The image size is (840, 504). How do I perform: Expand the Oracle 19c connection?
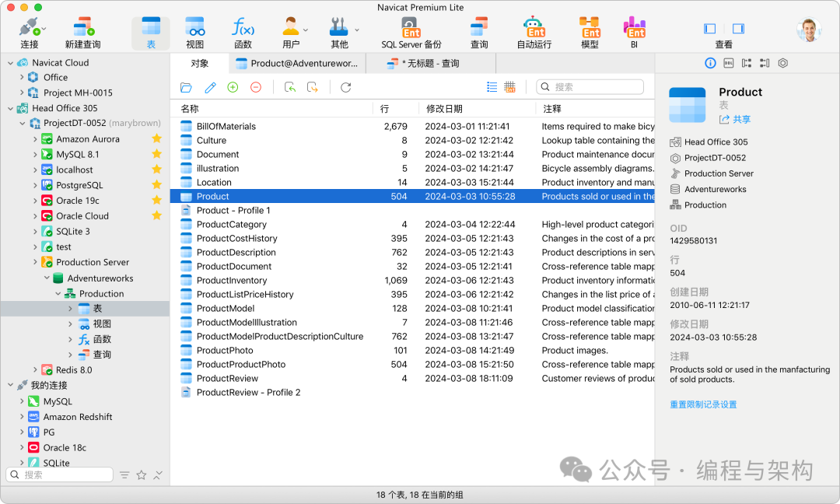click(35, 201)
